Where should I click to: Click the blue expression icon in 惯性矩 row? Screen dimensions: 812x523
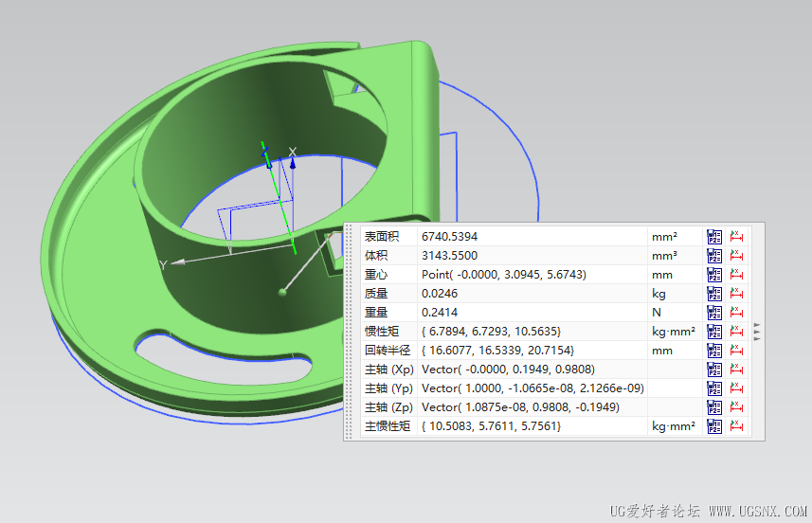pos(714,332)
